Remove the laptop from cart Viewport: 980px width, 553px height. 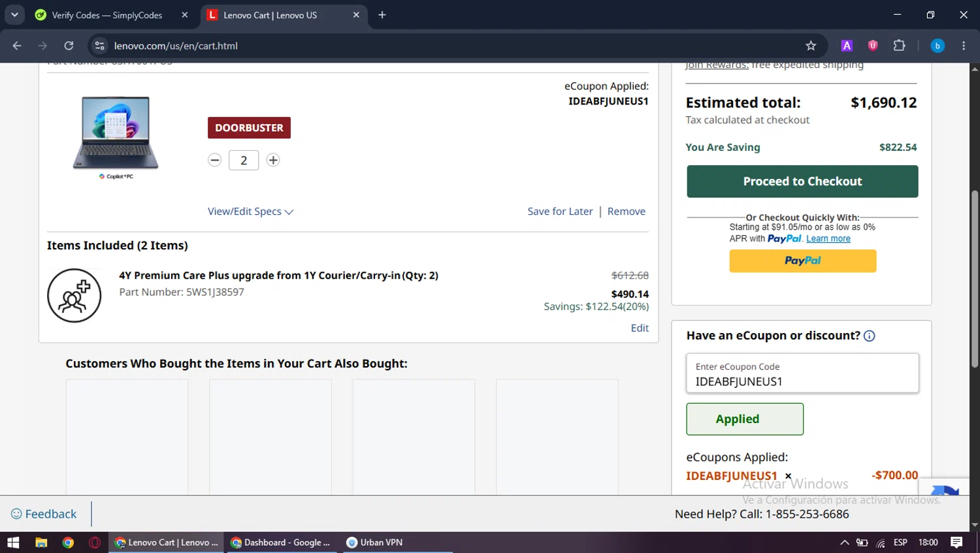626,212
